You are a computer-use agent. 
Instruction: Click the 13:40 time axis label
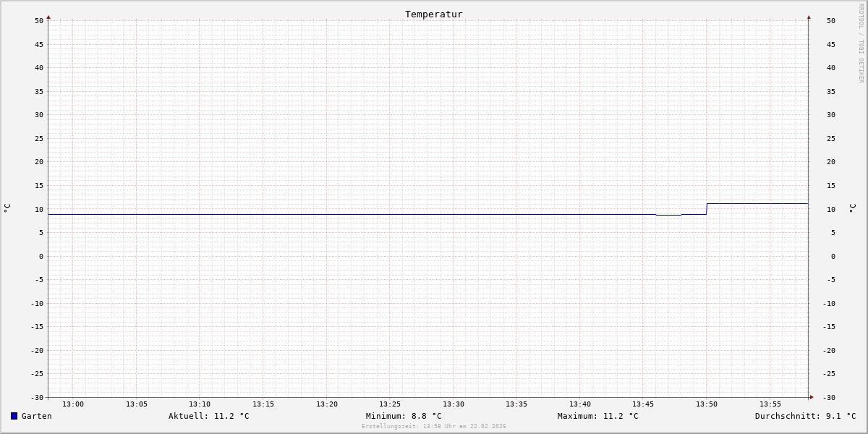coord(580,404)
